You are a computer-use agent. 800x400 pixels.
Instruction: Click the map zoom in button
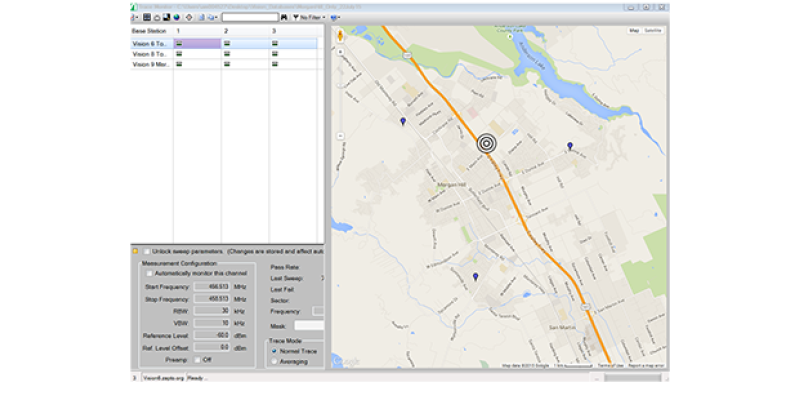341,52
